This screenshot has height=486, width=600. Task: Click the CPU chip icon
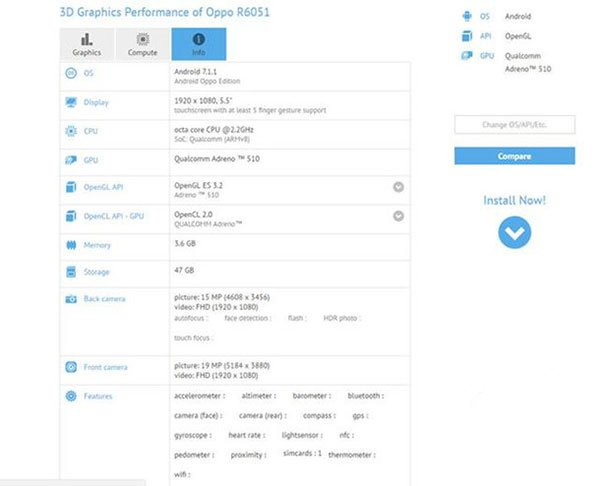tap(71, 131)
